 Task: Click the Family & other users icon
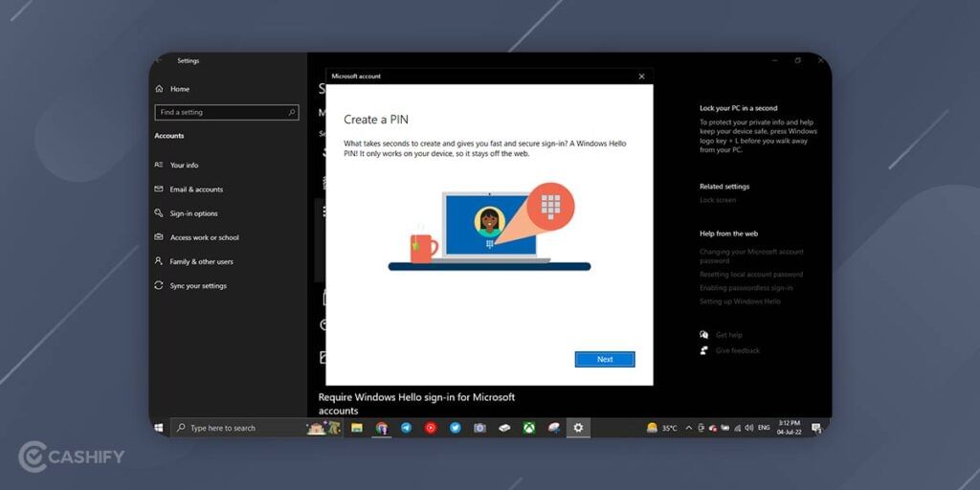click(159, 261)
